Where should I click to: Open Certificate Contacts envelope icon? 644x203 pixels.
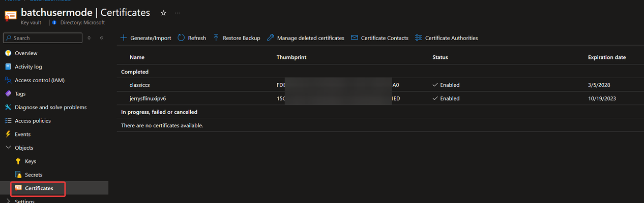(x=355, y=38)
